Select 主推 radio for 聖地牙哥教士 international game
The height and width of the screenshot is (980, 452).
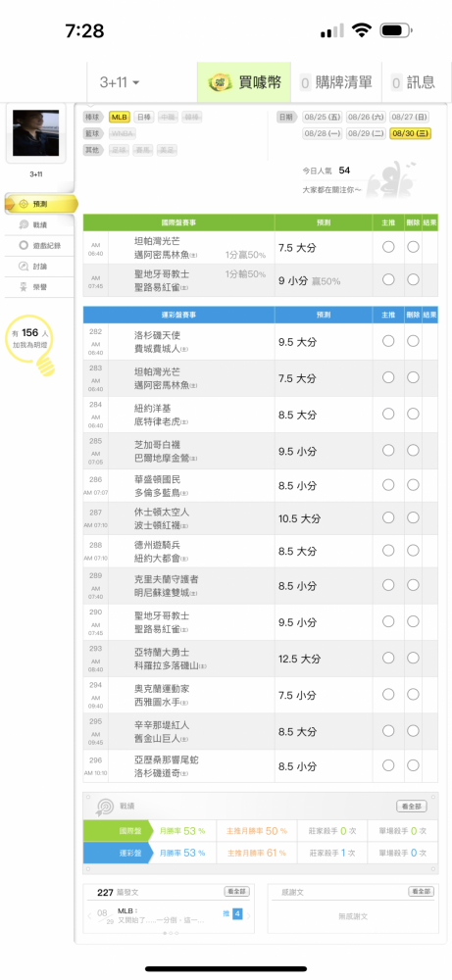[x=388, y=279]
